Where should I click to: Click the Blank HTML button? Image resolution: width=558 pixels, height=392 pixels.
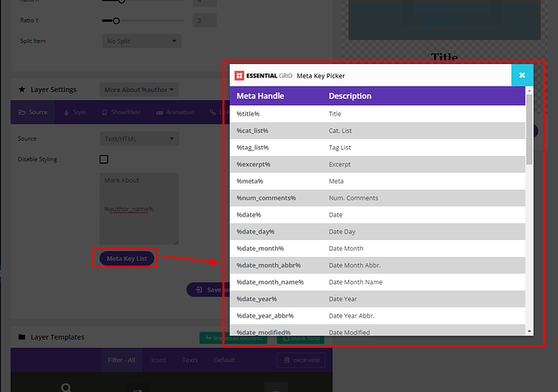[x=300, y=339]
